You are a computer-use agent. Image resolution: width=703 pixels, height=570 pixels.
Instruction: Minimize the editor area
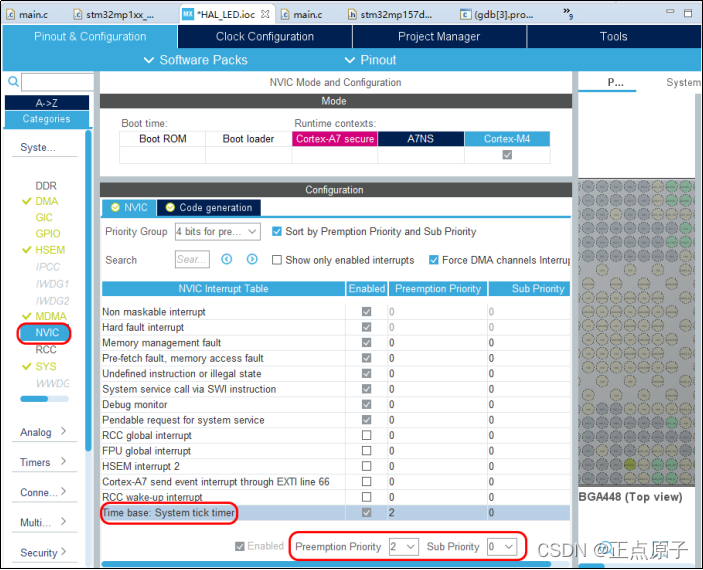pos(670,12)
